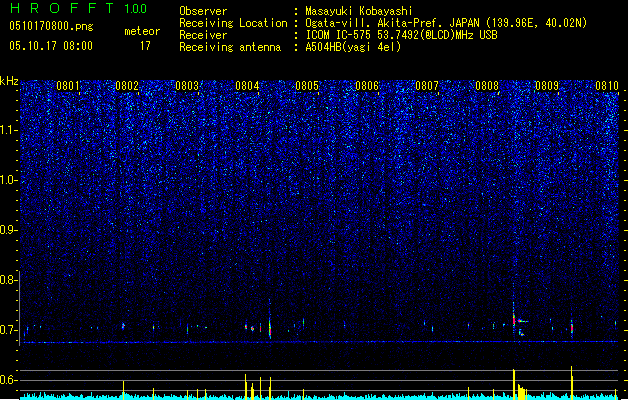Viewport: 629px width, 400px height.
Task: Click the 'Receiving antenna' label
Action: pos(230,47)
